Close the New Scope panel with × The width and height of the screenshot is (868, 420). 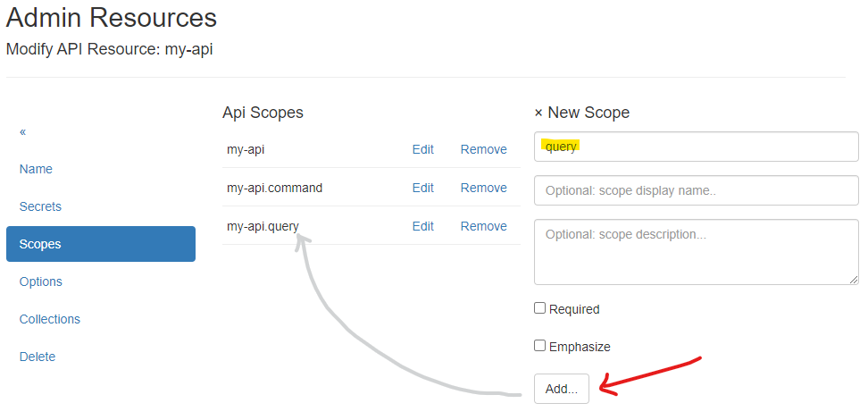tap(538, 113)
